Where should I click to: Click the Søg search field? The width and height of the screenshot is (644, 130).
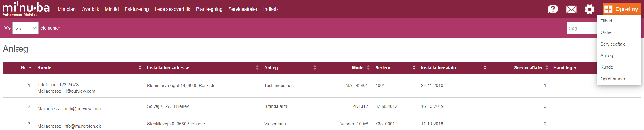point(582,28)
